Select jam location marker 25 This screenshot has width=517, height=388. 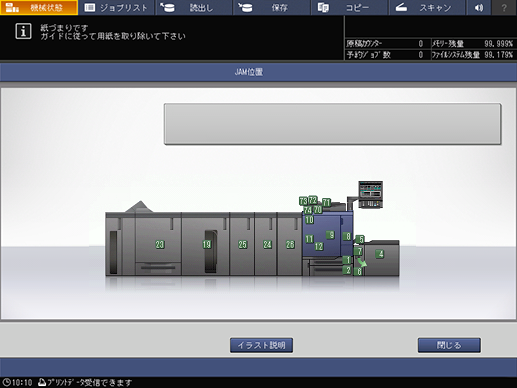[242, 244]
